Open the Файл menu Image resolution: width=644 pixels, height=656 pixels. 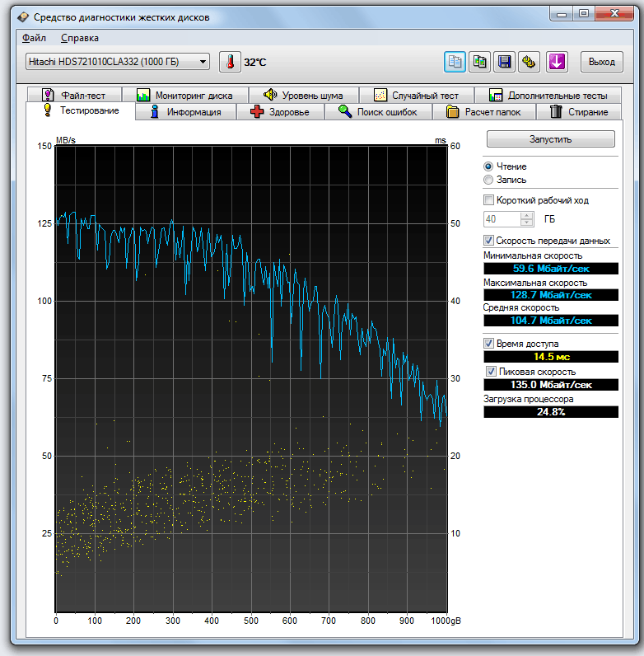(34, 38)
